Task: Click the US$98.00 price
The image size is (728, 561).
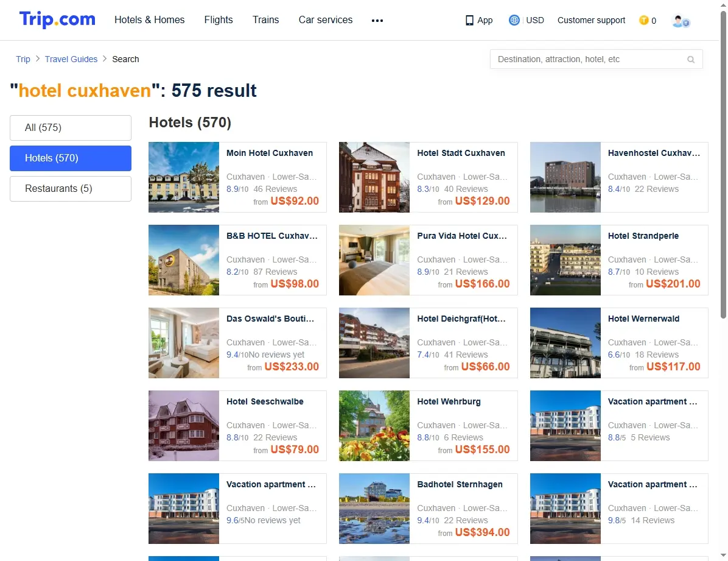Action: coord(295,283)
